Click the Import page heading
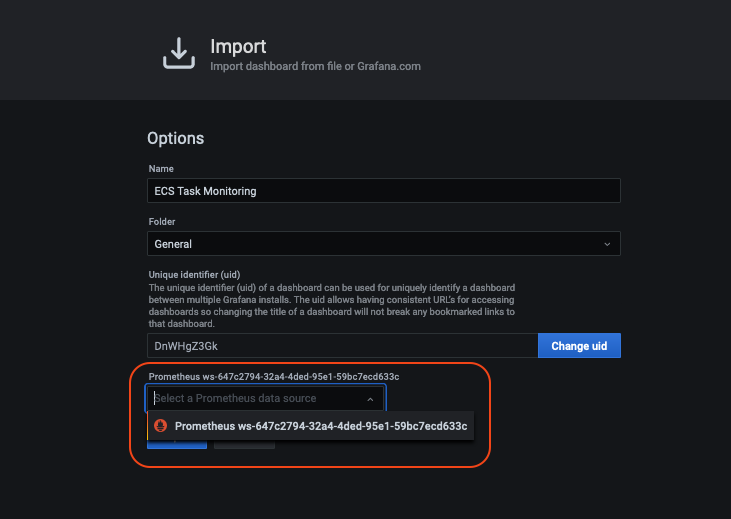 coord(238,46)
